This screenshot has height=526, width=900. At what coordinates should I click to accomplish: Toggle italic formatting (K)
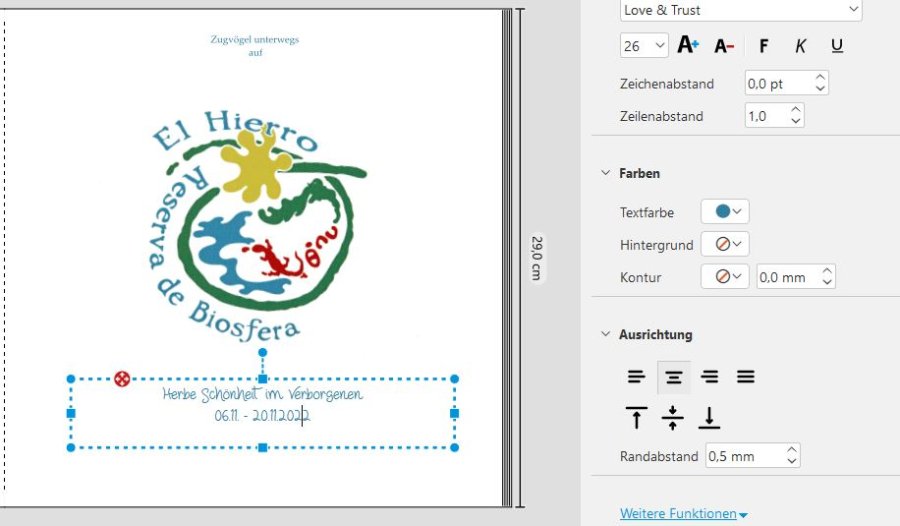pyautogui.click(x=800, y=46)
